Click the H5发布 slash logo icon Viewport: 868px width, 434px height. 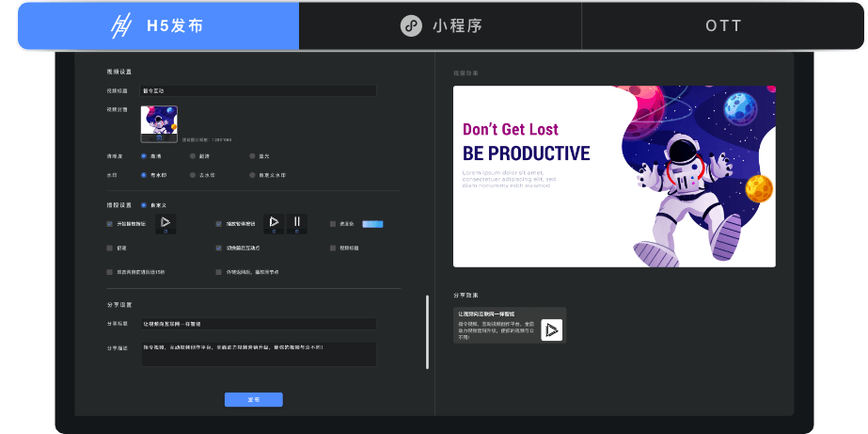pos(121,26)
